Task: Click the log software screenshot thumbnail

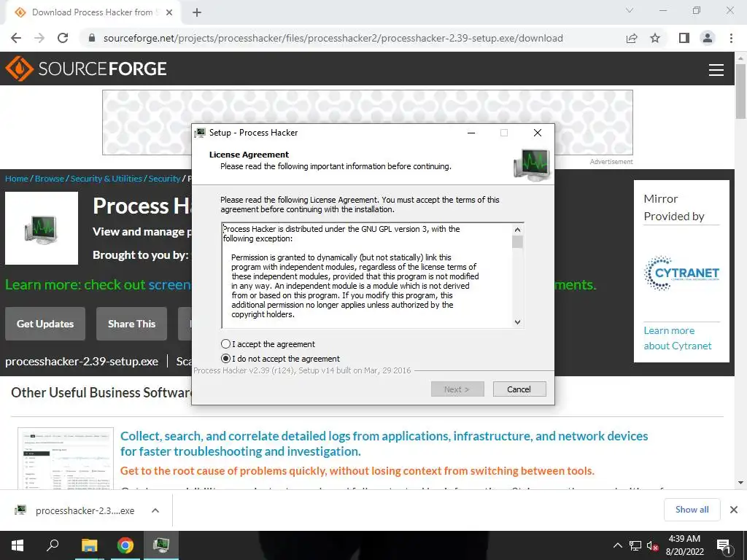Action: pyautogui.click(x=66, y=459)
